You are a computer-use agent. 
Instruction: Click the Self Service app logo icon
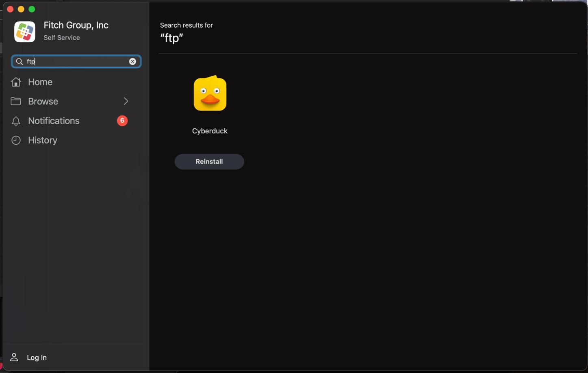pos(25,32)
